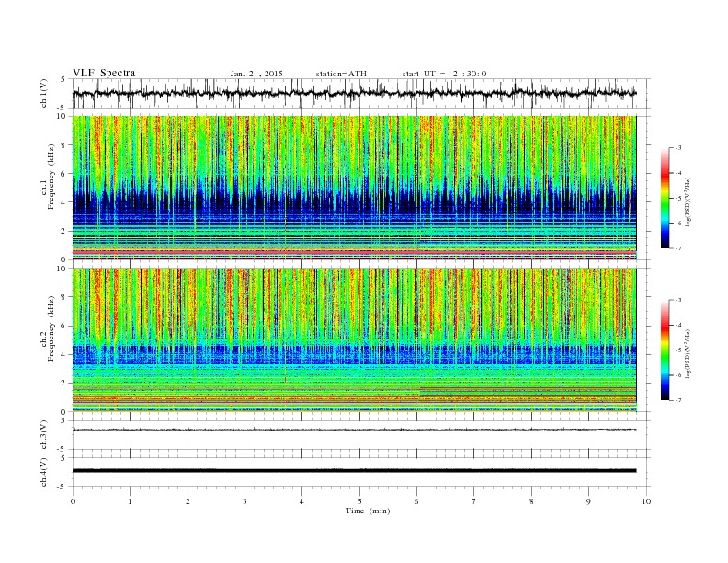Screen dimensions: 728x563
Task: Click the ch.1 color scale bar
Action: 665,198
